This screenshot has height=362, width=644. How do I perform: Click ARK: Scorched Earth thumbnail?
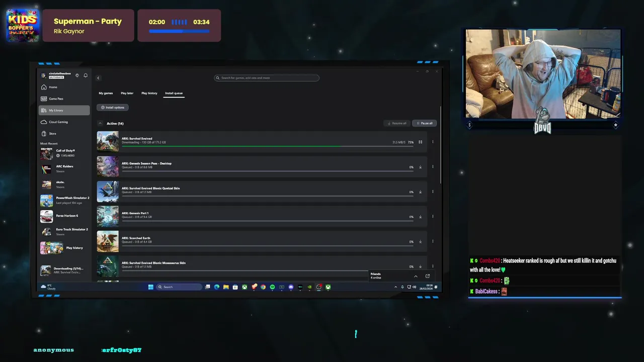108,241
